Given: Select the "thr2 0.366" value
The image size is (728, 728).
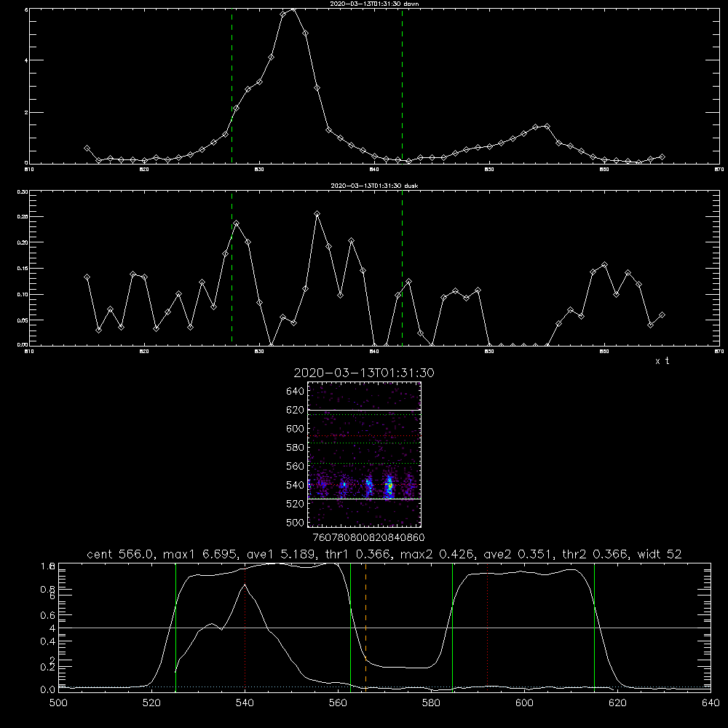Looking at the screenshot, I should [x=596, y=554].
